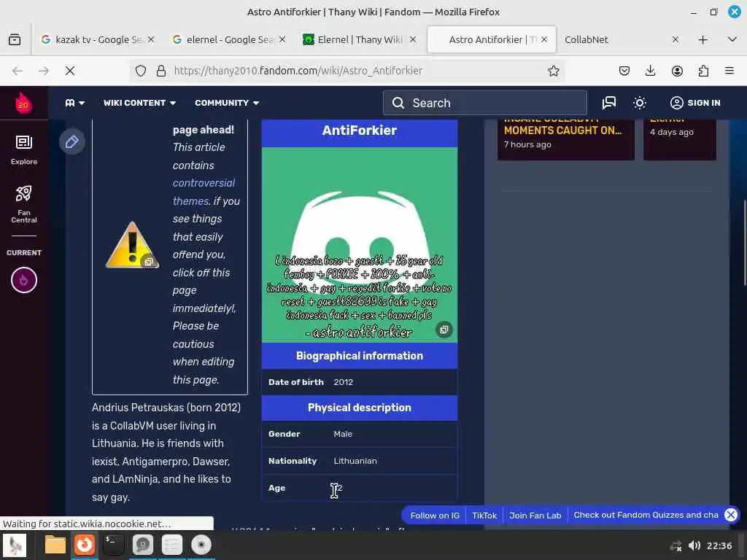Viewport: 747px width, 560px height.
Task: List all tabs dropdown arrow
Action: click(732, 39)
